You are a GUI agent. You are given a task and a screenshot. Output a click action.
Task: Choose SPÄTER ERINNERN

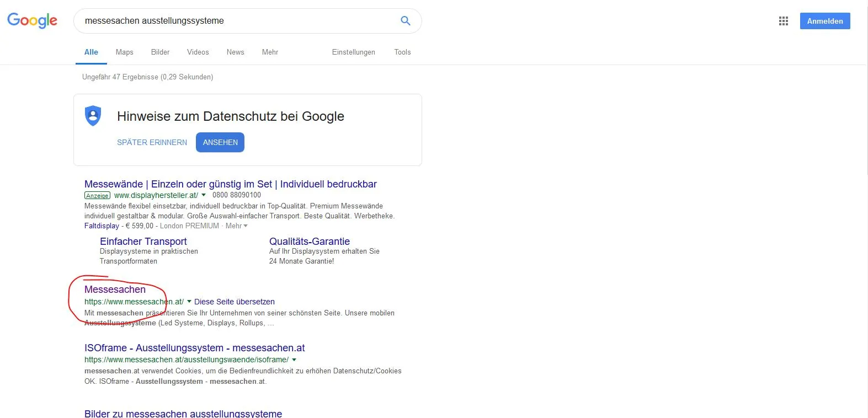tap(152, 142)
